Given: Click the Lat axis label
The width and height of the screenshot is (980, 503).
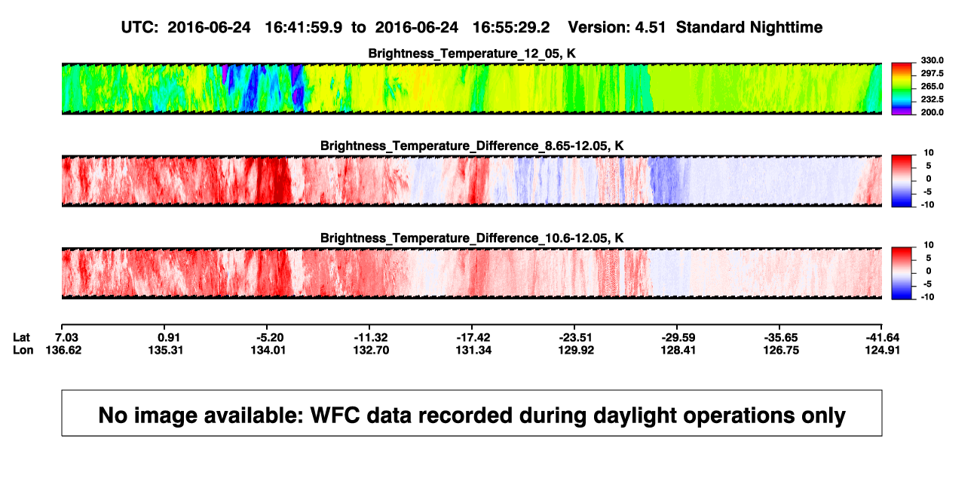Looking at the screenshot, I should point(22,337).
